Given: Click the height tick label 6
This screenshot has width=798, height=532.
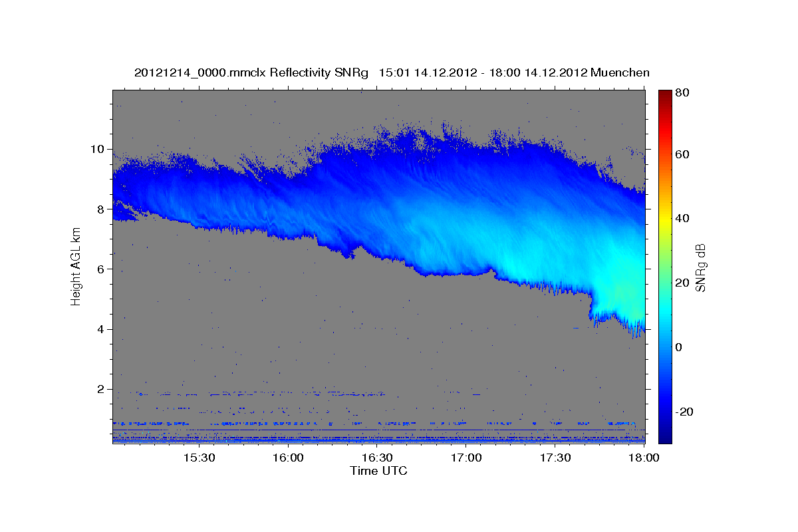Looking at the screenshot, I should [102, 269].
